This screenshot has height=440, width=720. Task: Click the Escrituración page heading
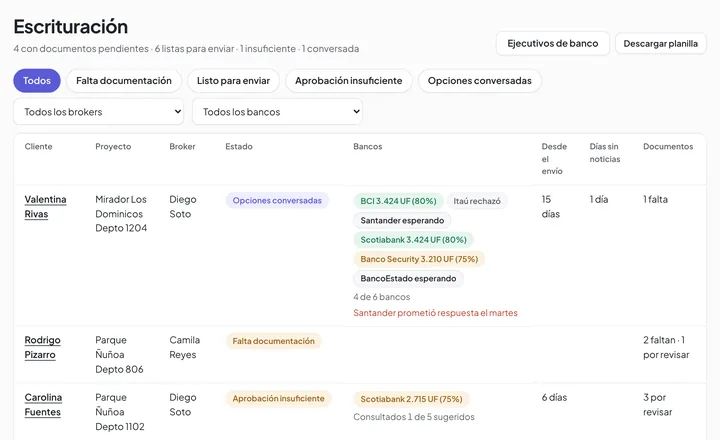point(71,27)
